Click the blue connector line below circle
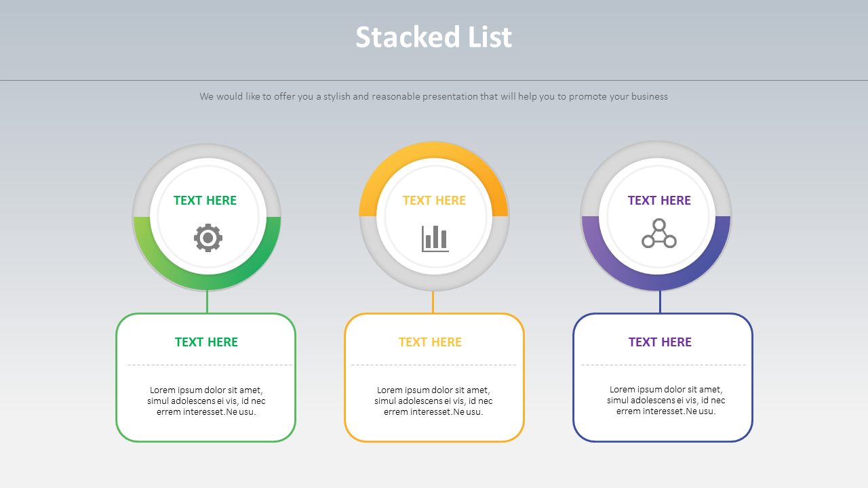The width and height of the screenshot is (868, 488). pos(660,302)
